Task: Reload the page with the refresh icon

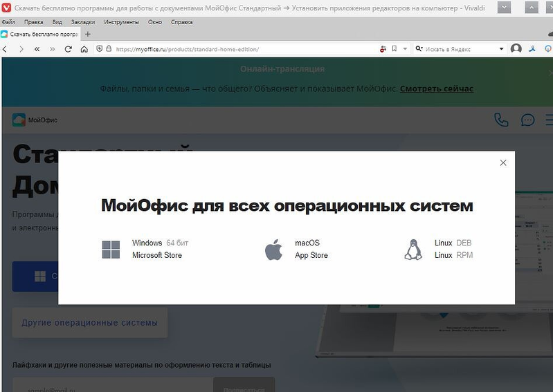Action: (69, 49)
